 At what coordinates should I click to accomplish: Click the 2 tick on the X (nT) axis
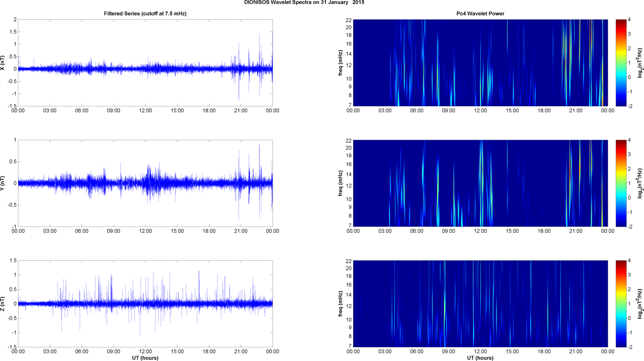(x=15, y=20)
